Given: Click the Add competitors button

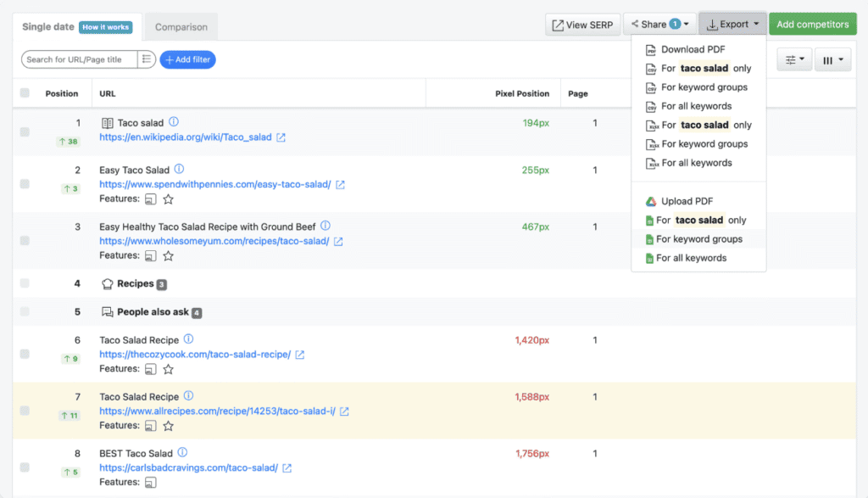Looking at the screenshot, I should tap(812, 25).
